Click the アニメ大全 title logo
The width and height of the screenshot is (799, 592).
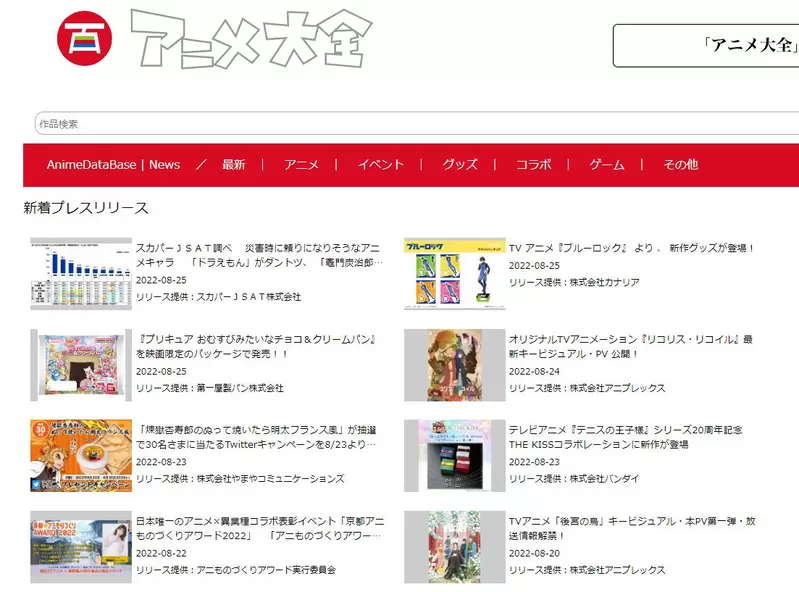(251, 39)
